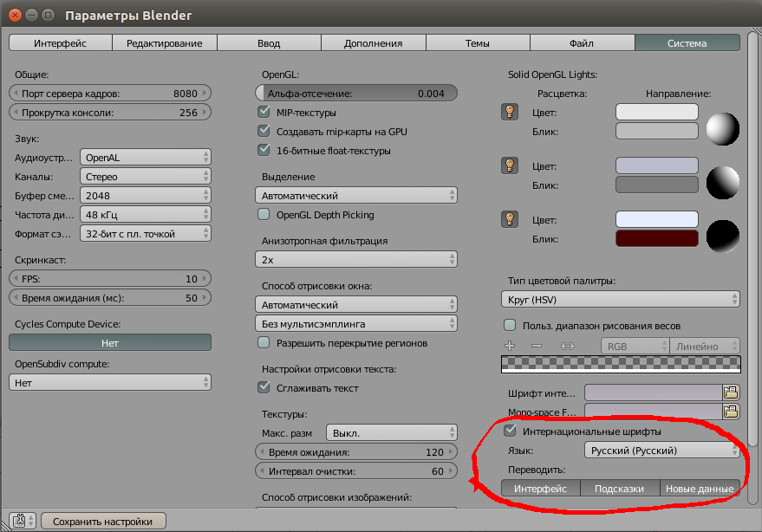This screenshot has width=762, height=532.
Task: Click the plus icon of weight color ramp
Action: pyautogui.click(x=509, y=346)
